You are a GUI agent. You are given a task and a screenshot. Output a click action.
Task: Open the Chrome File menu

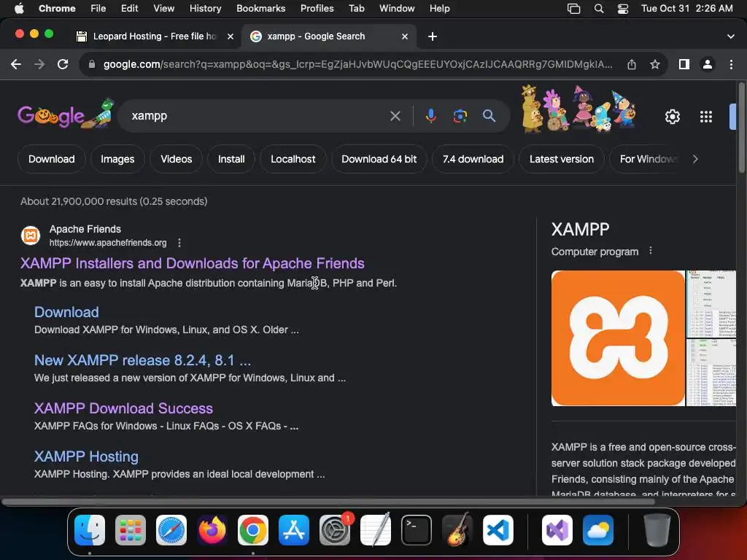[98, 9]
